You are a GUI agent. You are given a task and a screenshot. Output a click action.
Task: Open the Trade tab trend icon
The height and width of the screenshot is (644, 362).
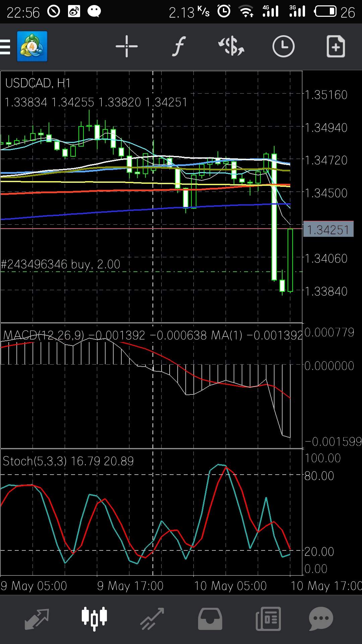coord(152,619)
